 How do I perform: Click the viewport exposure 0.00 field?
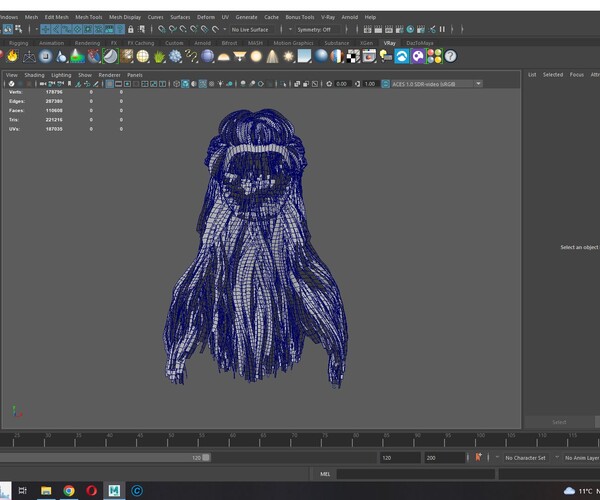pyautogui.click(x=341, y=84)
